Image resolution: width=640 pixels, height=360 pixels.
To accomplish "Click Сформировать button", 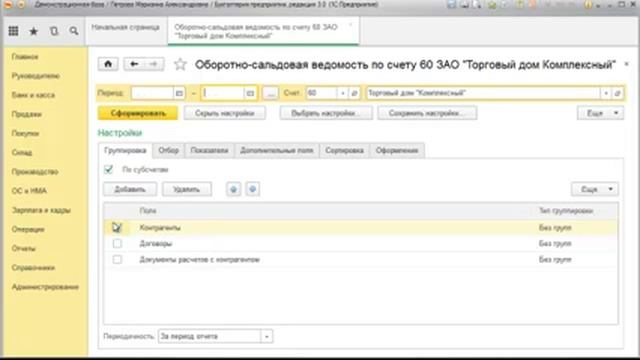I will 138,113.
